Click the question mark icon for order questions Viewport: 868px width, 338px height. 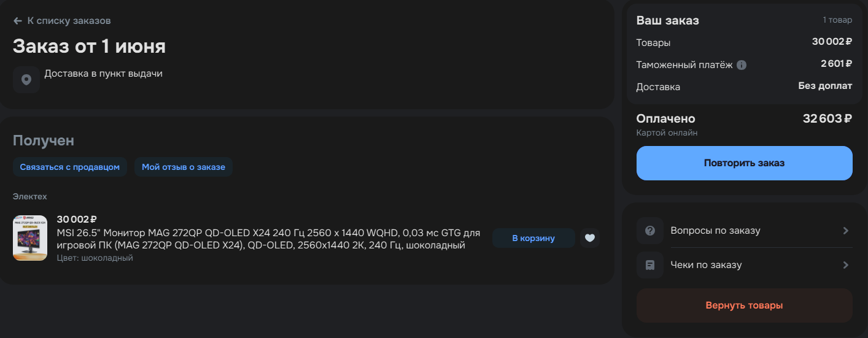650,231
